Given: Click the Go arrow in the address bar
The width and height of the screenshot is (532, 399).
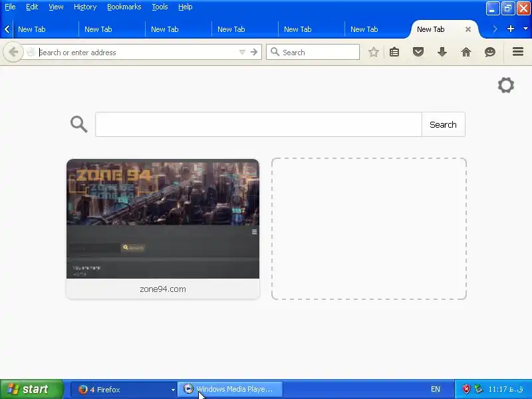Looking at the screenshot, I should click(254, 53).
